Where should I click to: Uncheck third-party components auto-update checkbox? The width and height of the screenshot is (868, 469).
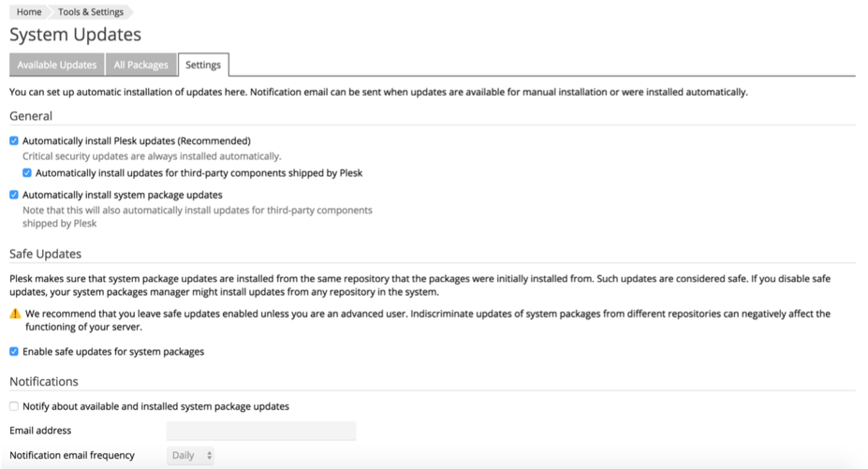(x=27, y=173)
